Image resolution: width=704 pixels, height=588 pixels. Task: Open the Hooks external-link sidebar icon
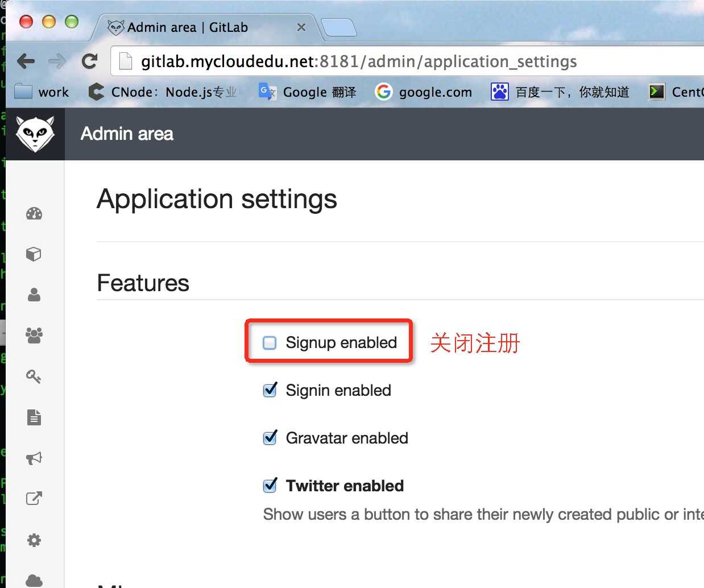click(34, 499)
